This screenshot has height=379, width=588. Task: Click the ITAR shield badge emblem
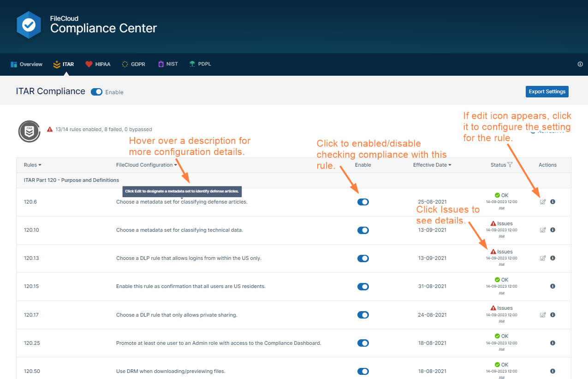pyautogui.click(x=29, y=131)
